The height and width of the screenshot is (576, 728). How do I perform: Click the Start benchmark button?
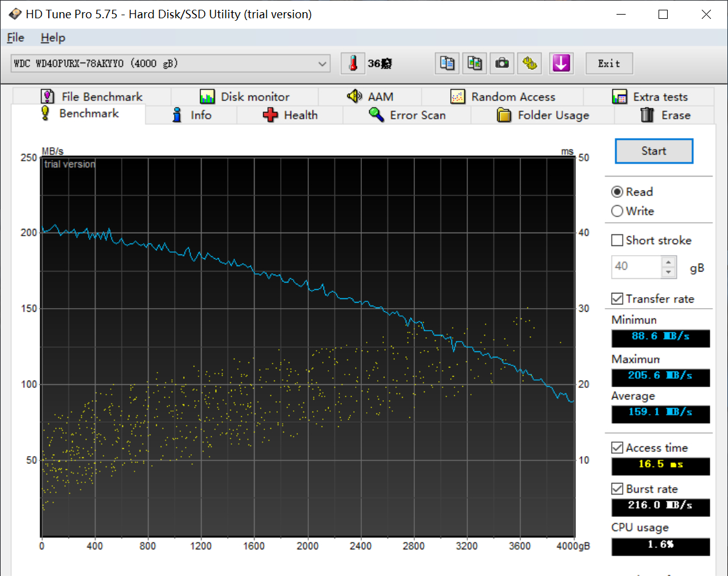click(x=654, y=151)
